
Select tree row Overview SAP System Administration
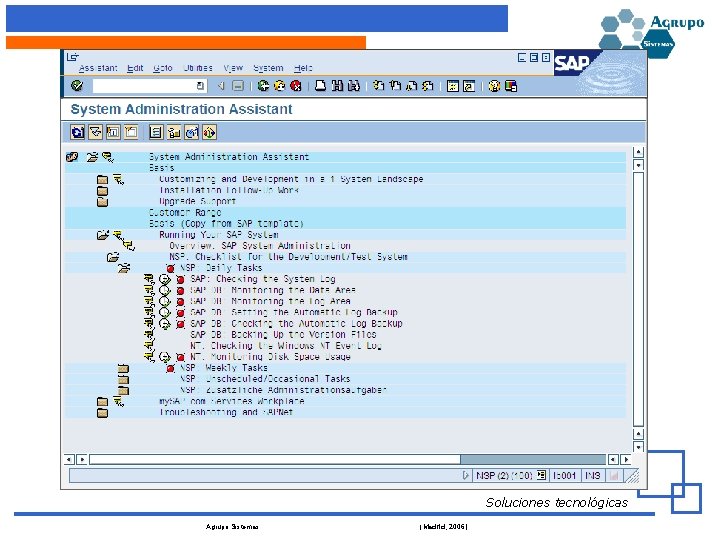[x=260, y=246]
